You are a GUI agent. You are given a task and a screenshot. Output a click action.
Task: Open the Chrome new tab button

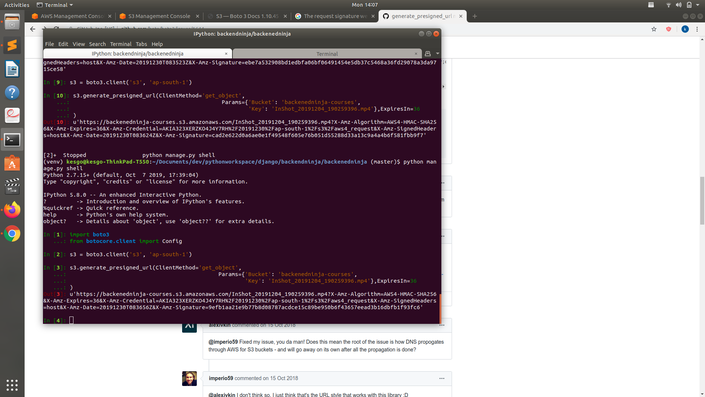[474, 16]
